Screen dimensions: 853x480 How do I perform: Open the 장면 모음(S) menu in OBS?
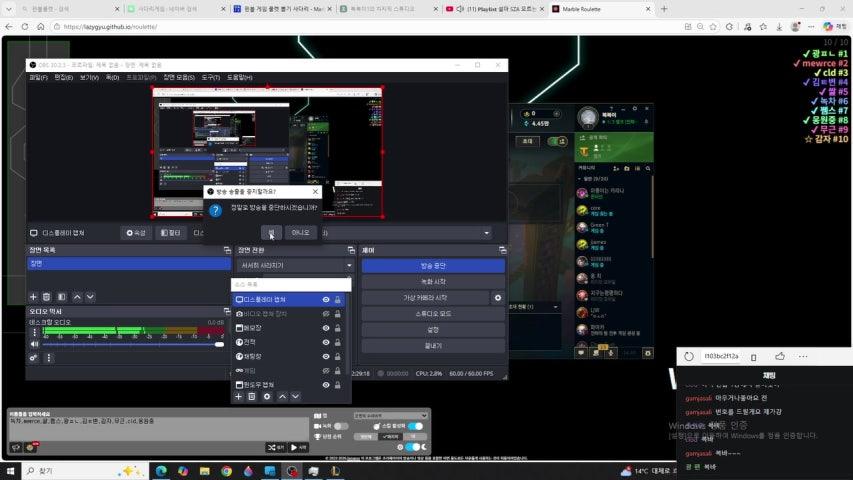[x=179, y=77]
